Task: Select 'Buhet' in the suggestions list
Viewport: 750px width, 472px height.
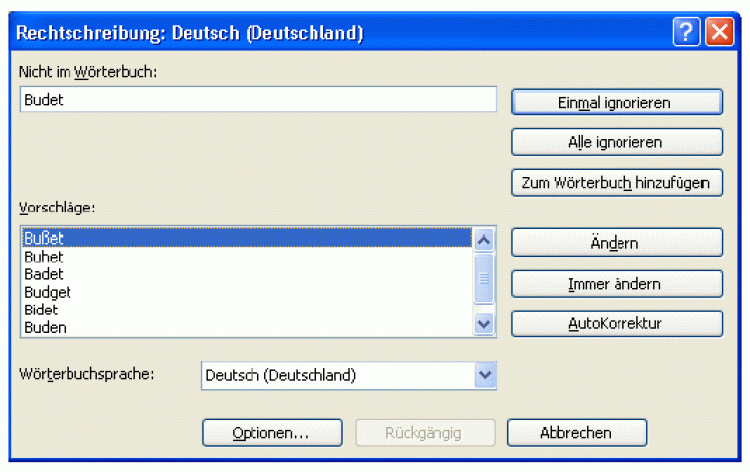Action: pos(244,257)
